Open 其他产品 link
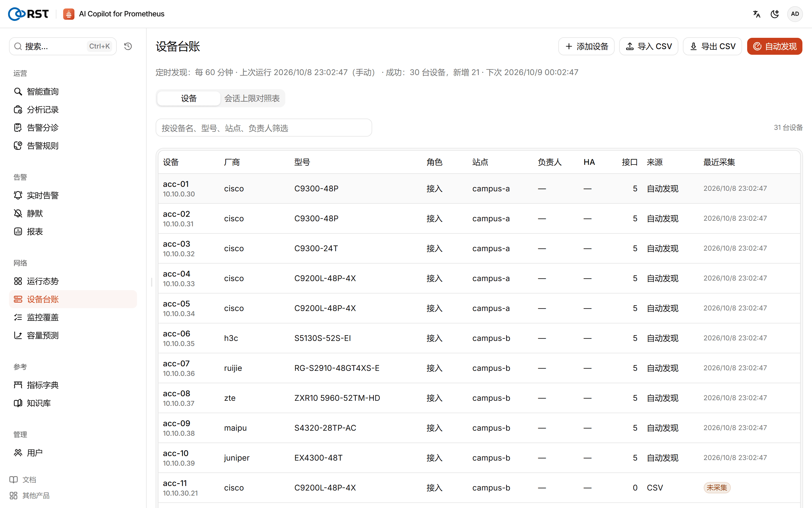812x508 pixels. (x=30, y=496)
